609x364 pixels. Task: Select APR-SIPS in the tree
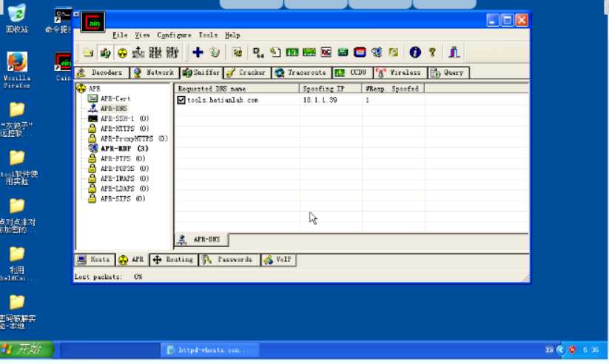click(x=123, y=198)
